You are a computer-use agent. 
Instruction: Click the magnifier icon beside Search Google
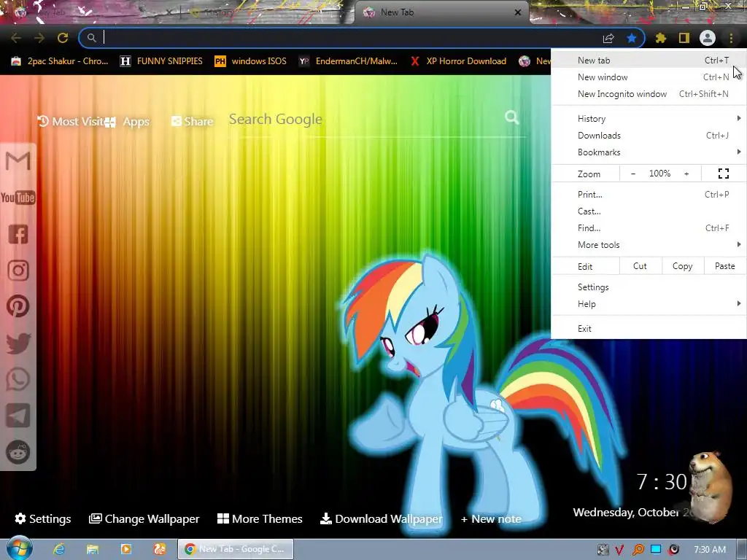(x=512, y=117)
